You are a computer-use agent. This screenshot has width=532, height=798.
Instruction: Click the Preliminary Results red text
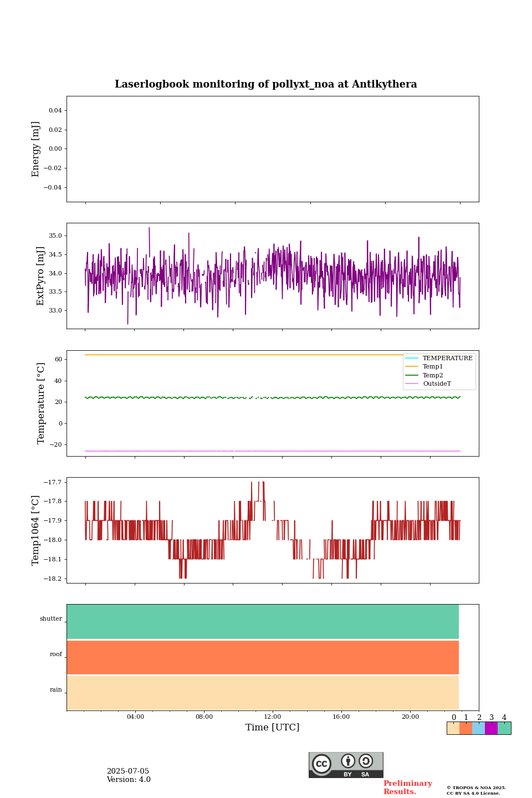(x=408, y=787)
